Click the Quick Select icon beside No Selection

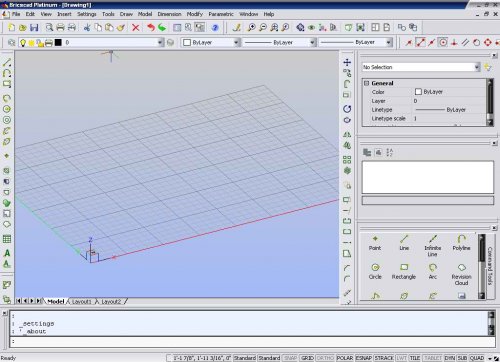tap(488, 67)
